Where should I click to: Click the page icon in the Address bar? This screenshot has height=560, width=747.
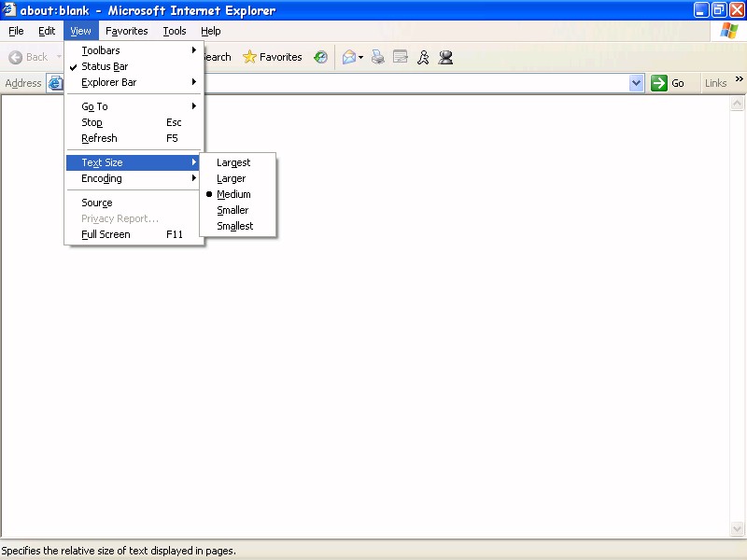(55, 83)
